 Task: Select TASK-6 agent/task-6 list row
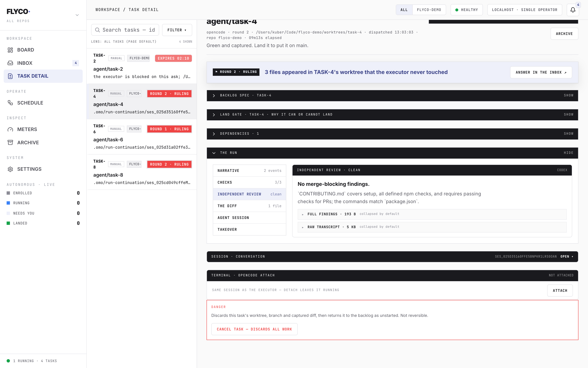(x=142, y=137)
